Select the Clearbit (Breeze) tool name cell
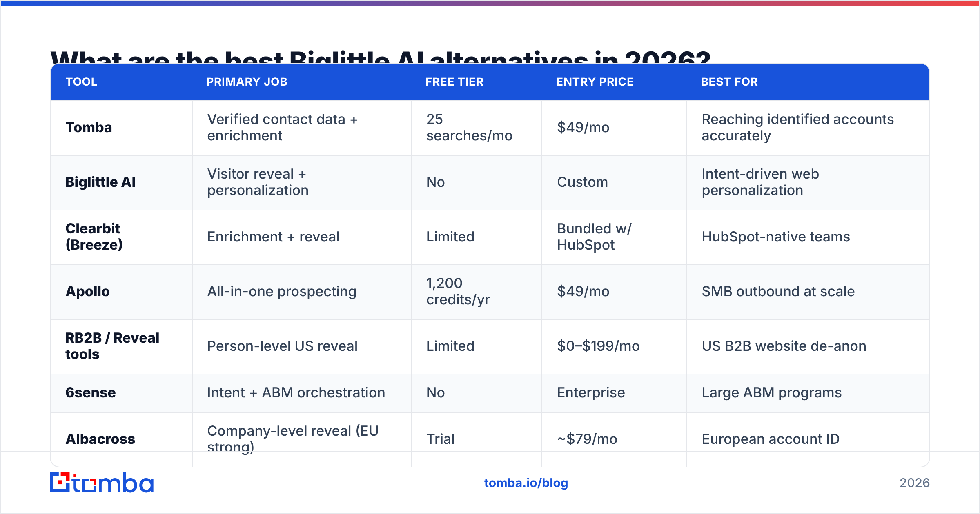Viewport: 980px width, 514px height. click(121, 237)
